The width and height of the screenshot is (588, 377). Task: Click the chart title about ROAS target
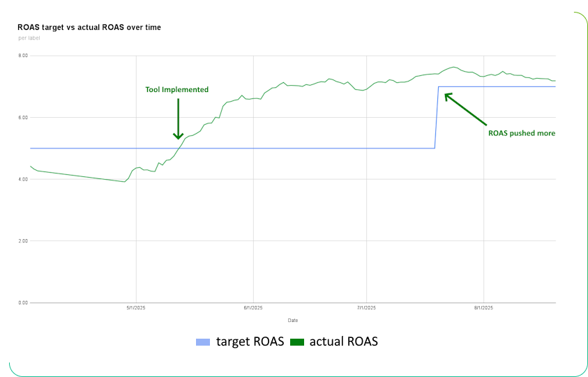coord(89,27)
